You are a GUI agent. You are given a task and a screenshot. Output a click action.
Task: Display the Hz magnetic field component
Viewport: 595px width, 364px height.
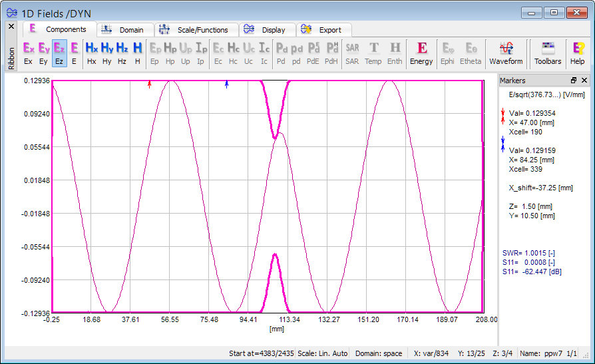(x=122, y=53)
